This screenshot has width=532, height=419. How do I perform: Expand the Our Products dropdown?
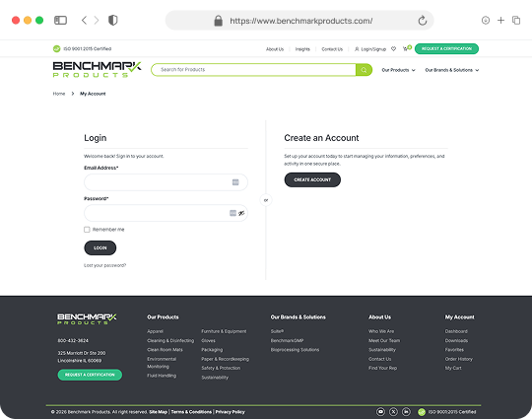coord(398,70)
